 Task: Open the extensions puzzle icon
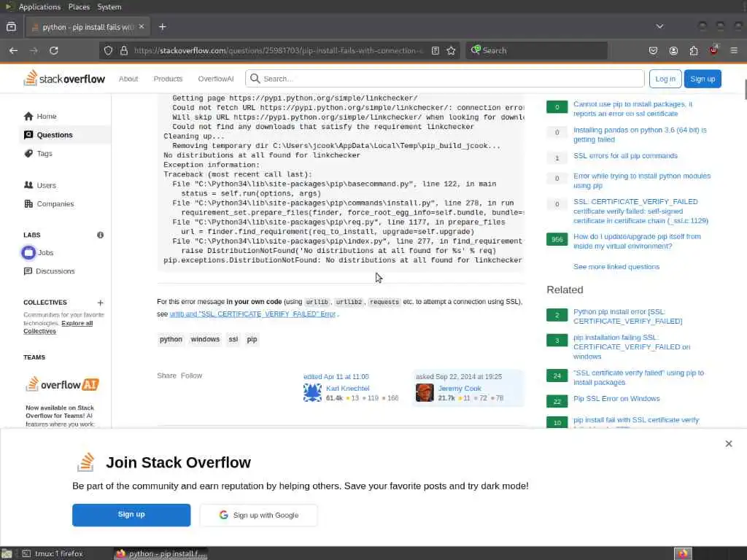pos(694,50)
